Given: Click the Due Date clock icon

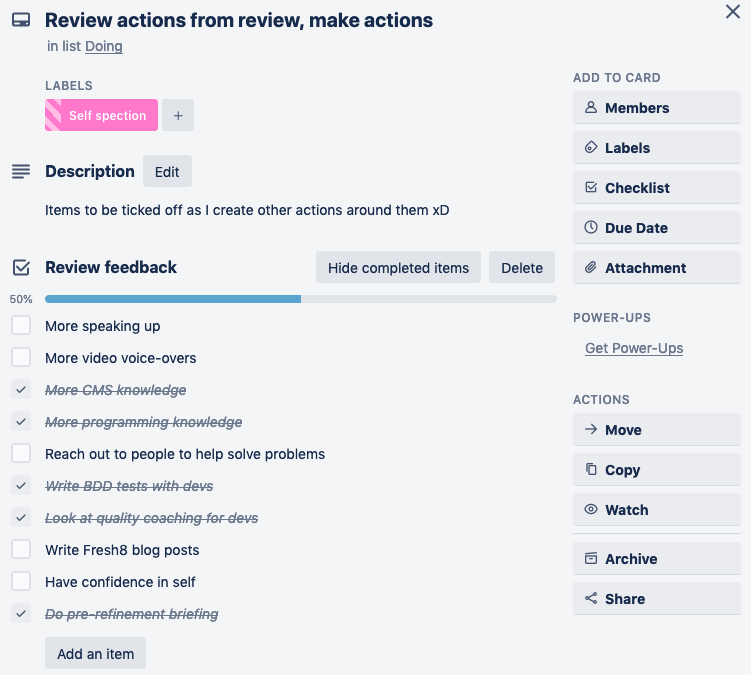Looking at the screenshot, I should point(591,228).
